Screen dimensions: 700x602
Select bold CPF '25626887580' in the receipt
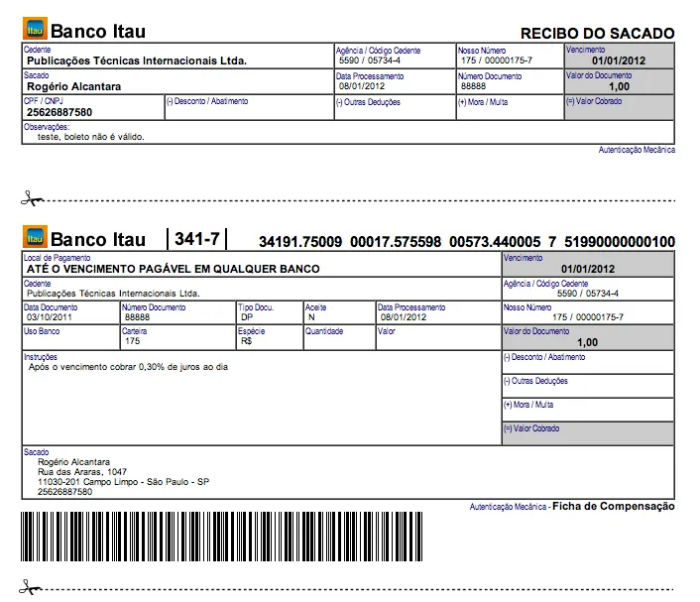(59, 112)
